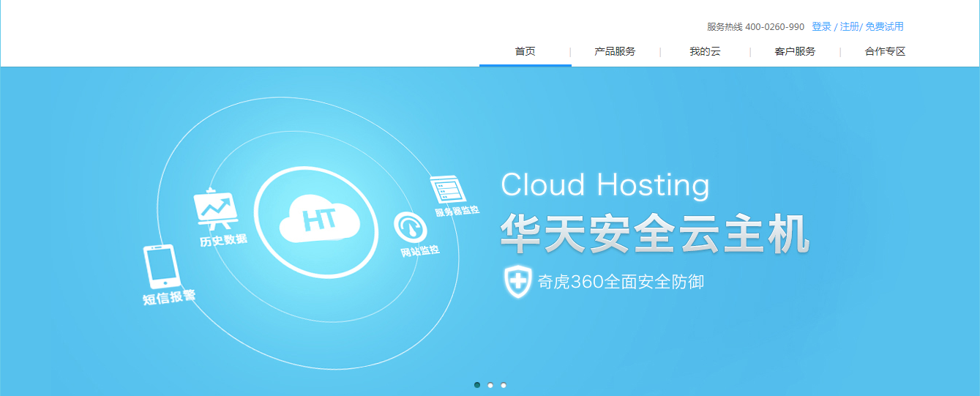The height and width of the screenshot is (396, 980).
Task: Click the 注册 link
Action: click(x=849, y=26)
